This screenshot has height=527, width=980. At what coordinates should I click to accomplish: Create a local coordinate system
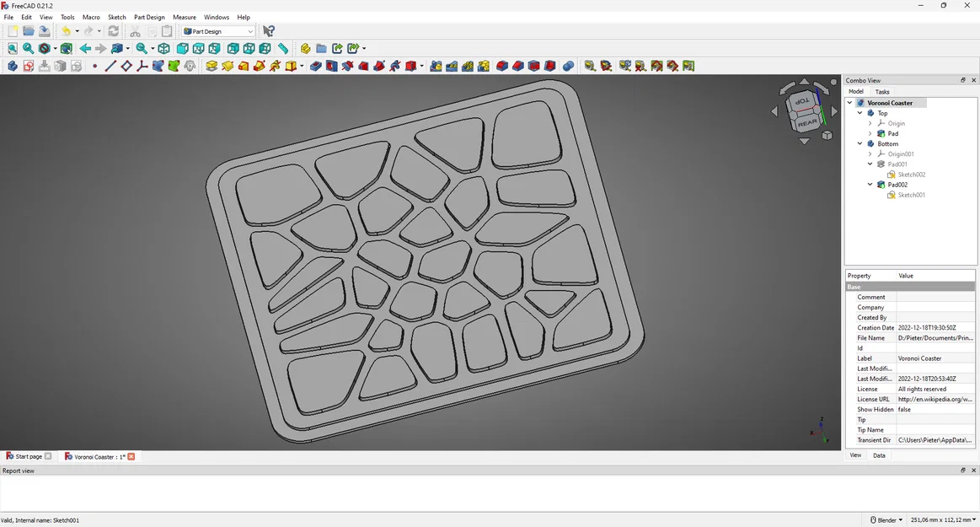coord(142,66)
